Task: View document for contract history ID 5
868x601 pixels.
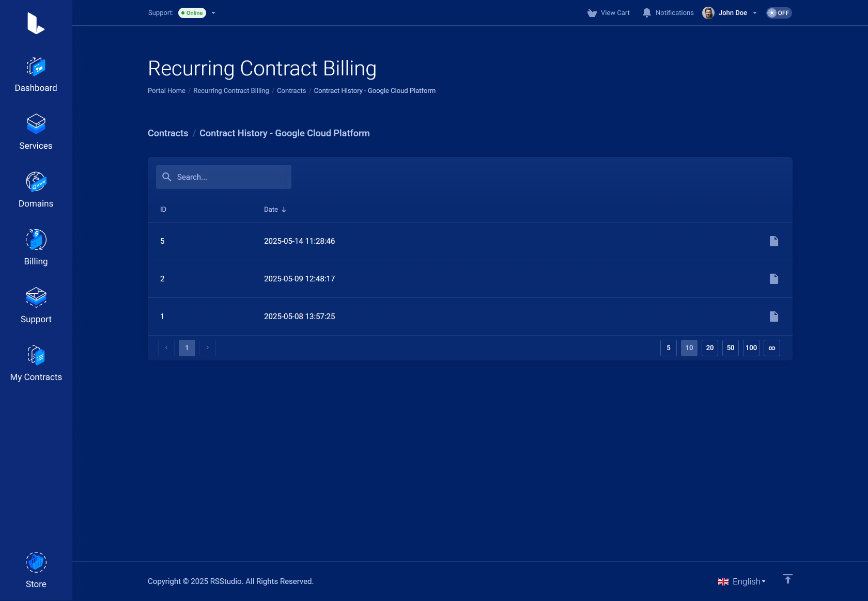Action: [x=774, y=241]
